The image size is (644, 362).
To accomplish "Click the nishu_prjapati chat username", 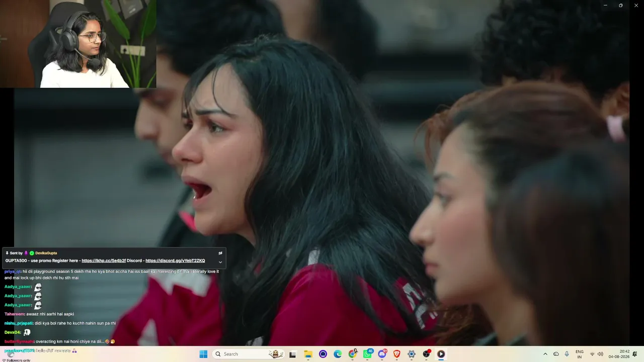I will tap(18, 323).
